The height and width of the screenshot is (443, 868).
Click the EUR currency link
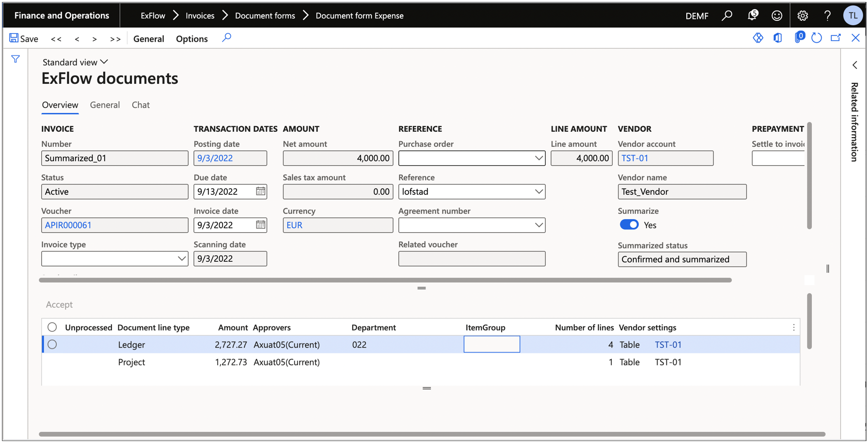(294, 225)
